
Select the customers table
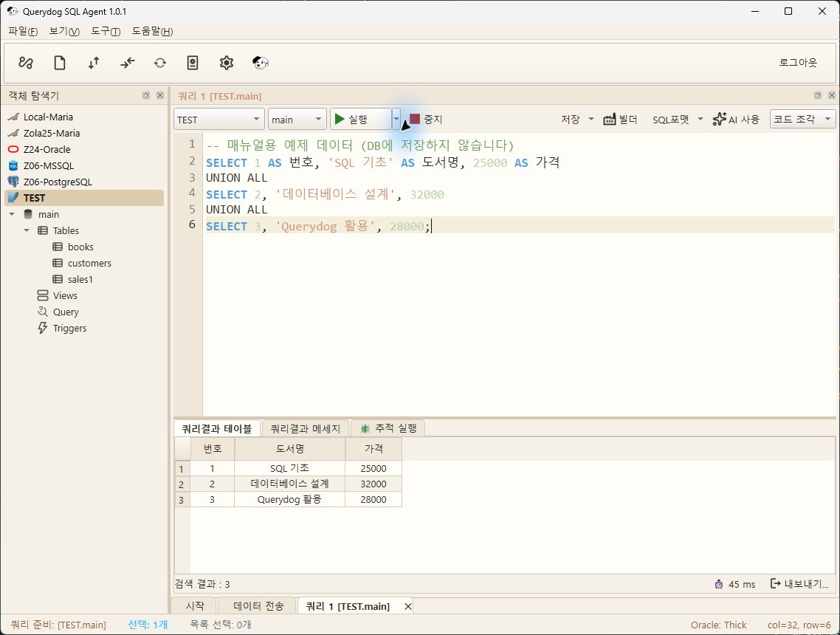coord(89,263)
